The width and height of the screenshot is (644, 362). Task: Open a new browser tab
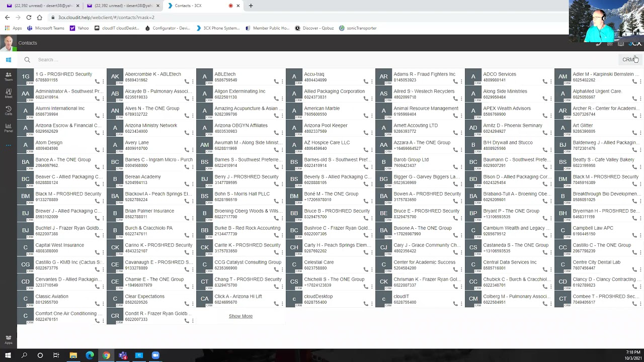pos(251,6)
